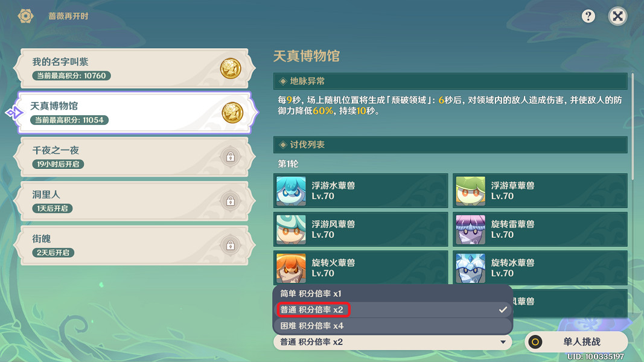644x362 pixels.
Task: Click the details panel vertical scrollbar
Action: click(633, 127)
